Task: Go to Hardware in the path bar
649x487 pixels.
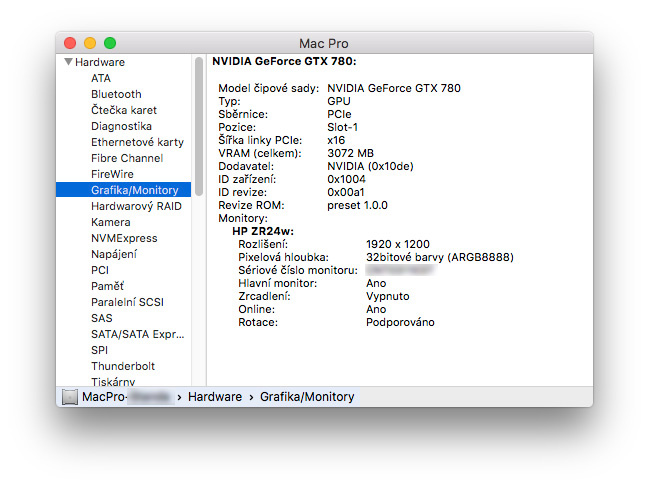Action: [x=215, y=397]
